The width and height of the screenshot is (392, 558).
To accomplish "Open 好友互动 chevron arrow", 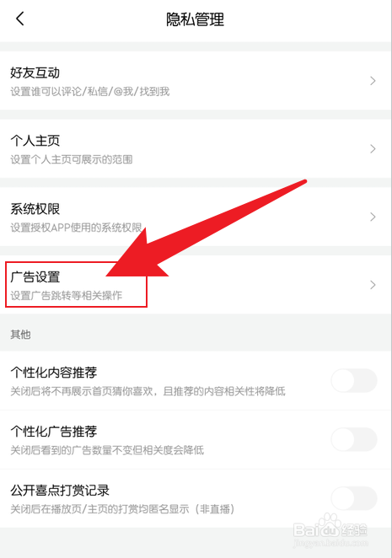I will pyautogui.click(x=373, y=81).
